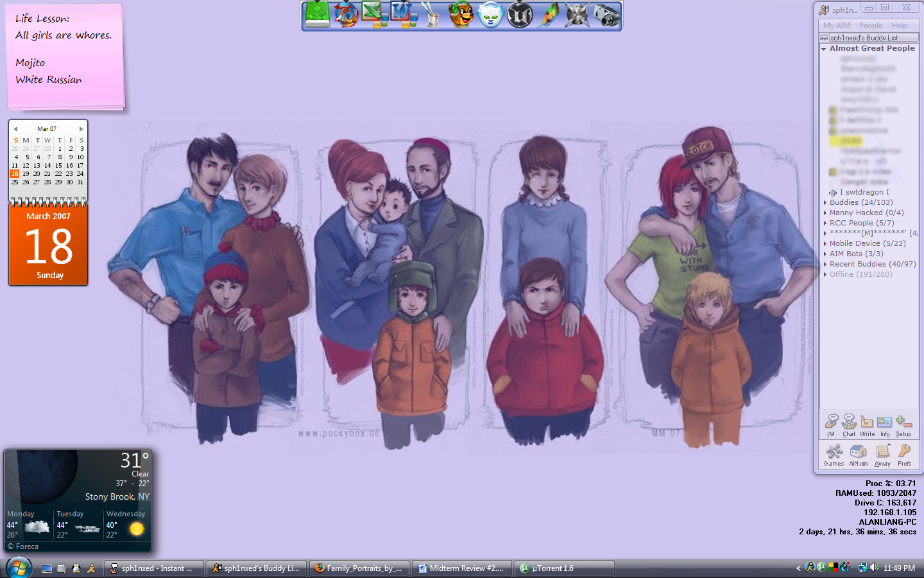Open the People menu in AIM
This screenshot has height=578, width=924.
coord(870,26)
